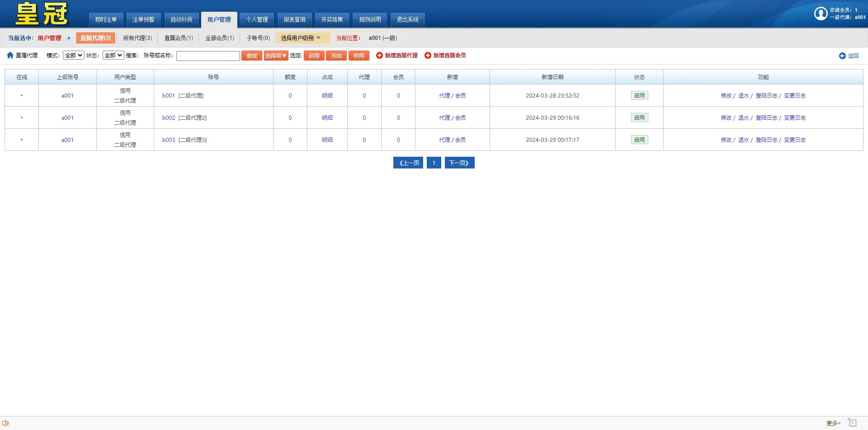Click the 查找 search button
868x430 pixels.
click(251, 55)
